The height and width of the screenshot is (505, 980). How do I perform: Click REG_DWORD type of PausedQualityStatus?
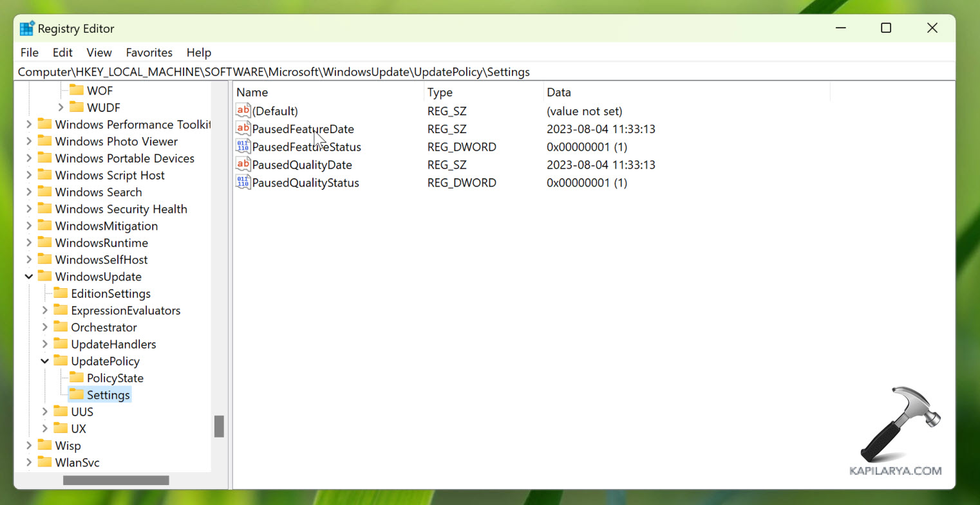click(x=462, y=183)
